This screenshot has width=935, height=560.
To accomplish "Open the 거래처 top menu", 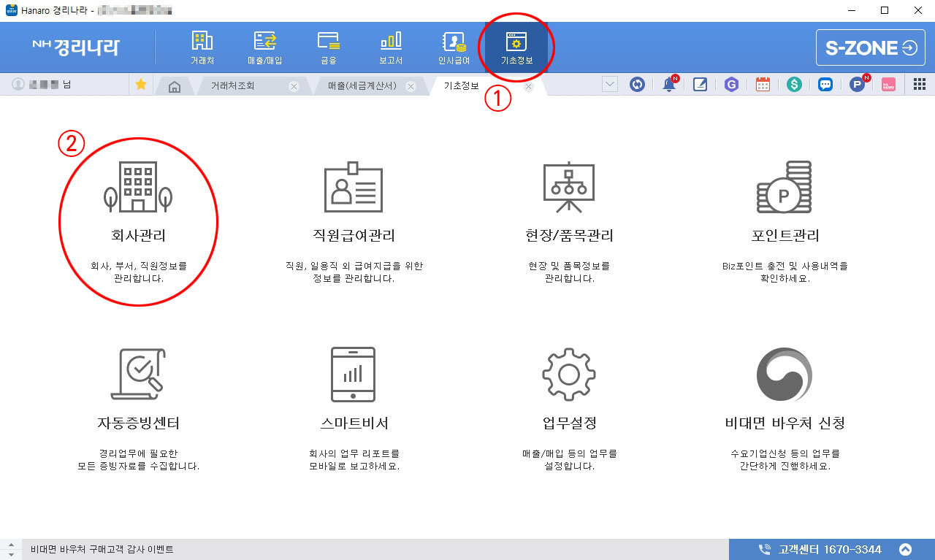I will (x=201, y=47).
